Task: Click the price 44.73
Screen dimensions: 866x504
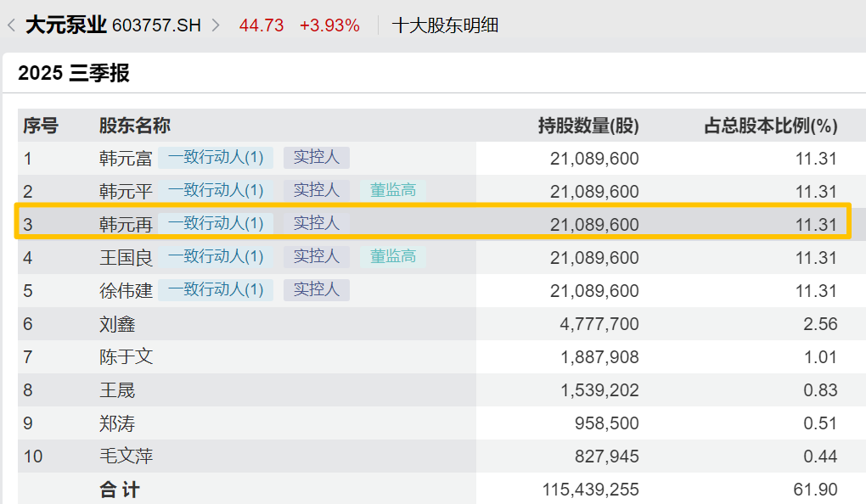Action: click(261, 25)
